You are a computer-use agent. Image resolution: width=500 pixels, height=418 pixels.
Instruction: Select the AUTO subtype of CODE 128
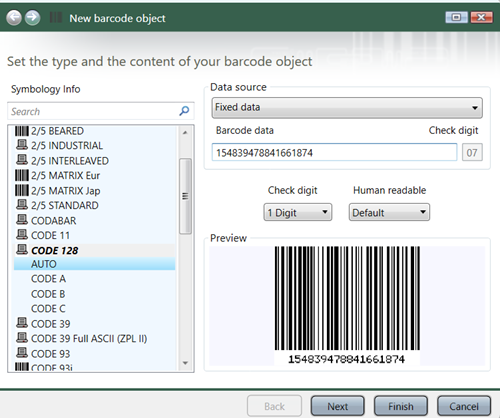(x=95, y=264)
